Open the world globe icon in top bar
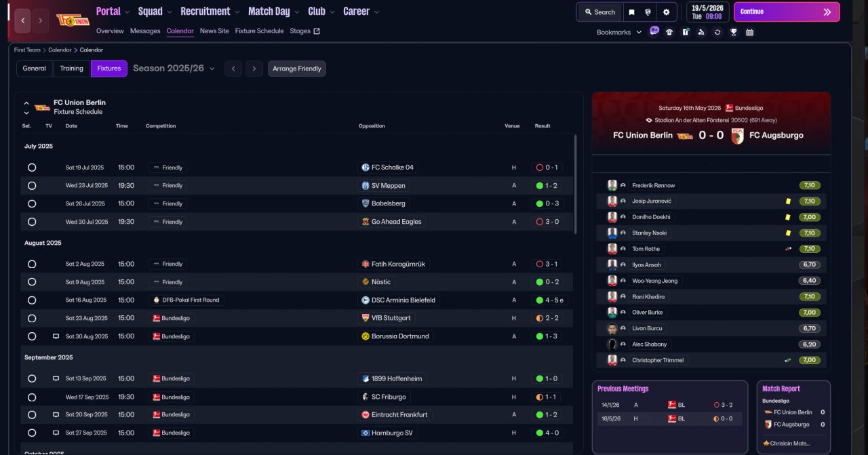The width and height of the screenshot is (868, 455). [648, 12]
